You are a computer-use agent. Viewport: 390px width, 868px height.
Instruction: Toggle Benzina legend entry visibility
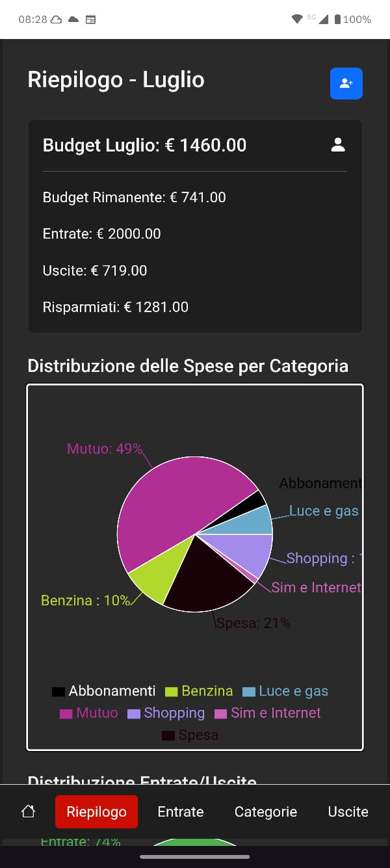pyautogui.click(x=199, y=691)
